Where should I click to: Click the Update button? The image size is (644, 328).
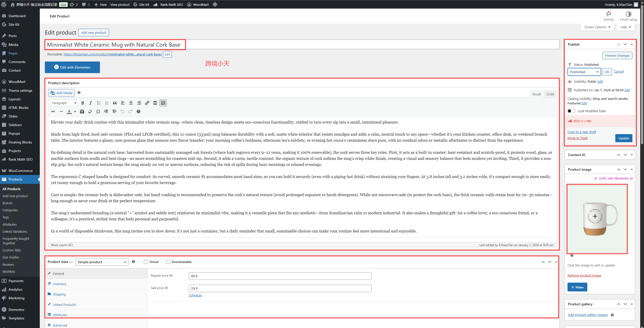[x=624, y=138]
